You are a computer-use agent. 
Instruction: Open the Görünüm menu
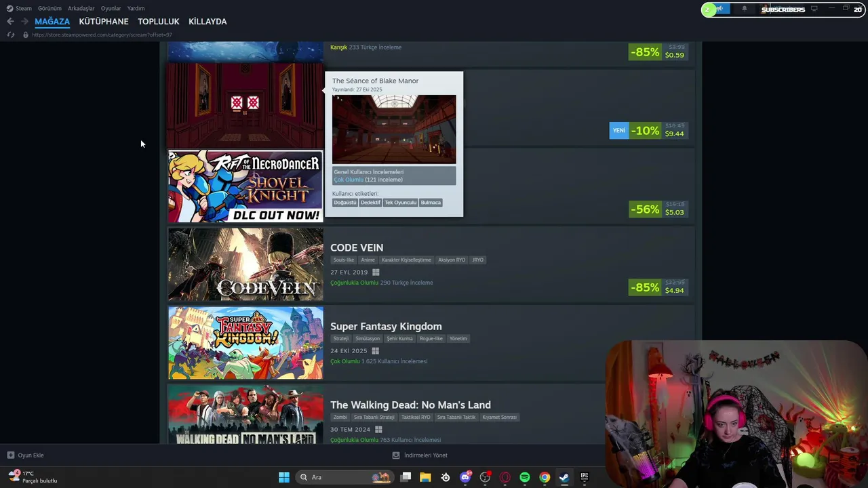tap(50, 9)
